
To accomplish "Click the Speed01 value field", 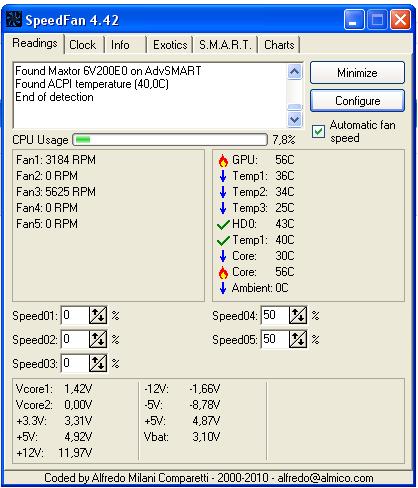I will tap(75, 315).
